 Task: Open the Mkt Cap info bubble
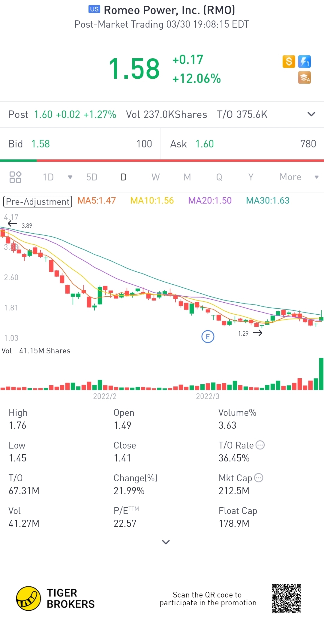pyautogui.click(x=259, y=478)
